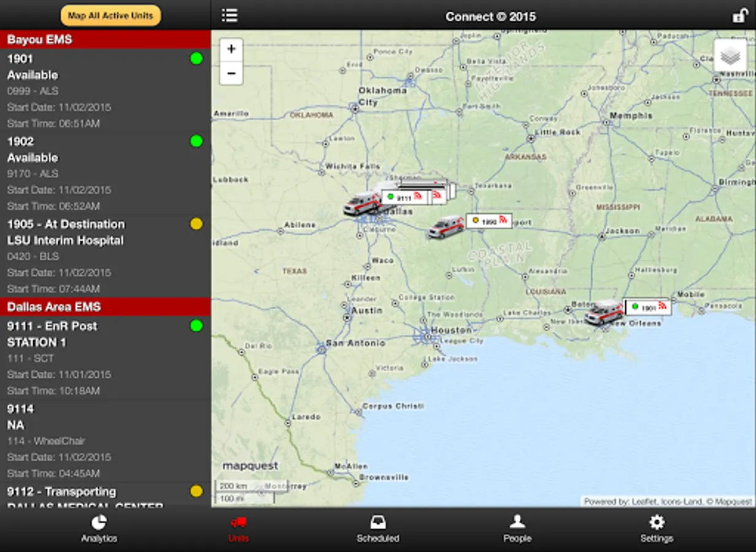This screenshot has height=552, width=756.
Task: Click Start Time: 10:18AM text
Action: point(53,391)
